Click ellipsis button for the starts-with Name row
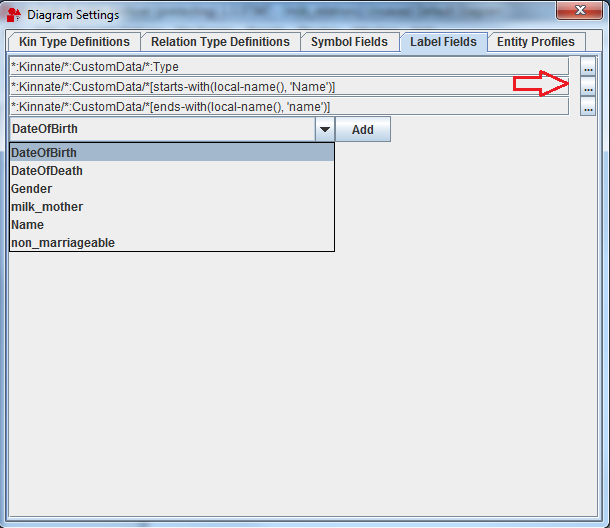This screenshot has height=528, width=610. point(588,87)
